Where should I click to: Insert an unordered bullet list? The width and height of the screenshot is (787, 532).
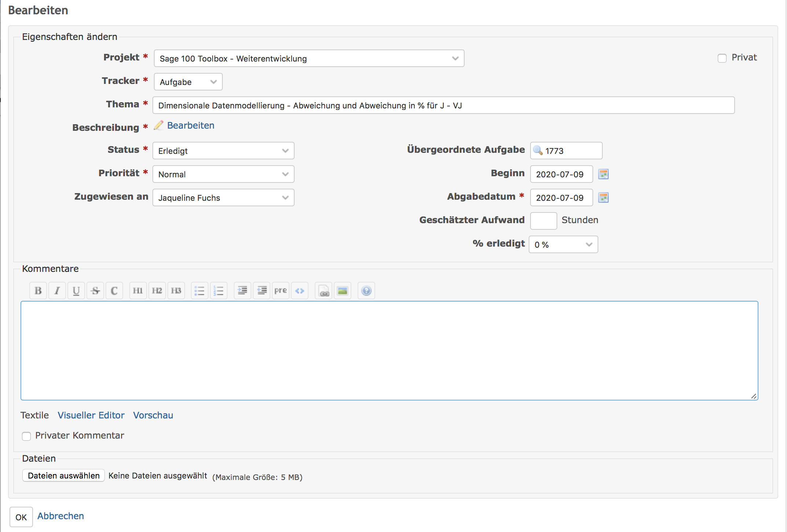tap(199, 291)
